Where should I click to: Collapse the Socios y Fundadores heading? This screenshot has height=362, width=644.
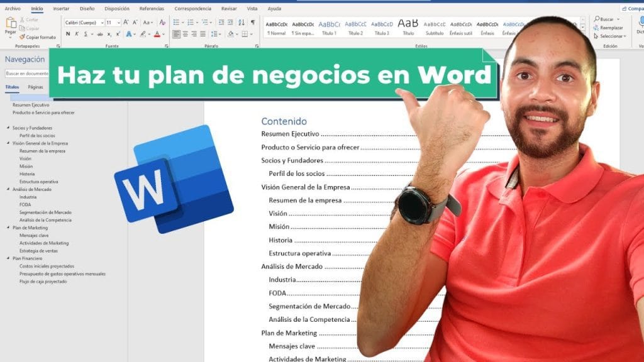8,128
